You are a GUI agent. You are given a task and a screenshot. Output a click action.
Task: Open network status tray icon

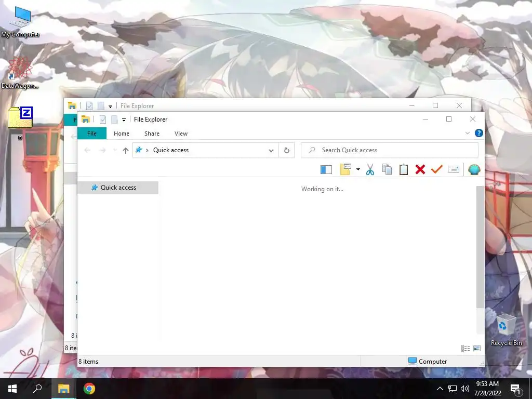click(453, 389)
